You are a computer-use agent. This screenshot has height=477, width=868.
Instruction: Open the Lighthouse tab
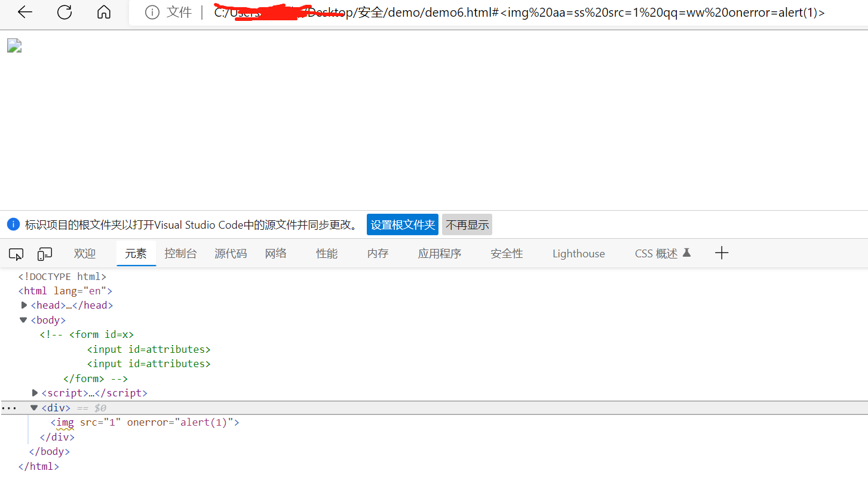click(578, 254)
